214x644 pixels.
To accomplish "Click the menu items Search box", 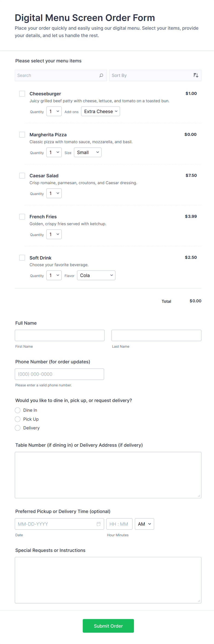I will point(58,76).
